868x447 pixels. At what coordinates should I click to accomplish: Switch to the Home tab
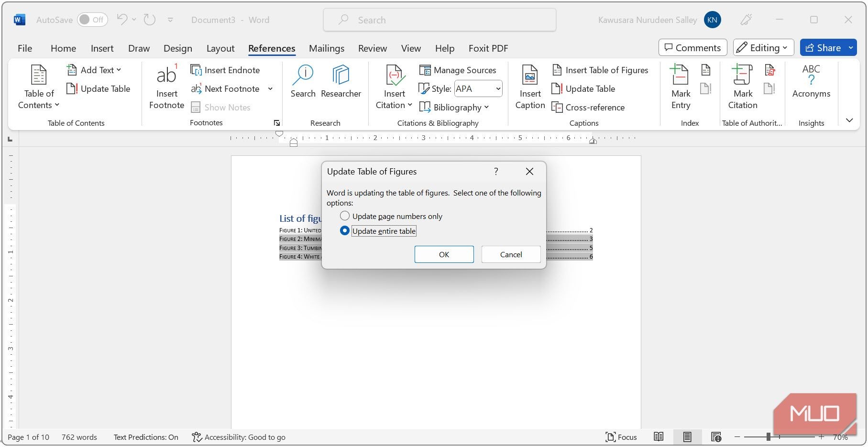click(63, 48)
